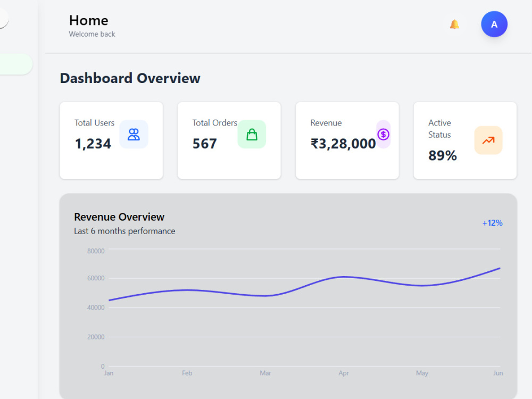Open the Total Orders card
This screenshot has width=532, height=399.
pyautogui.click(x=229, y=140)
